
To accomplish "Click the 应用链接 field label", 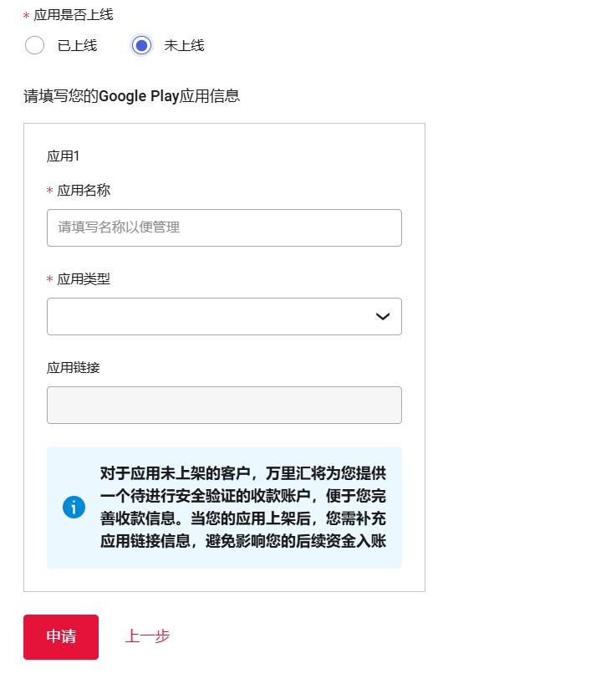I will [x=74, y=367].
